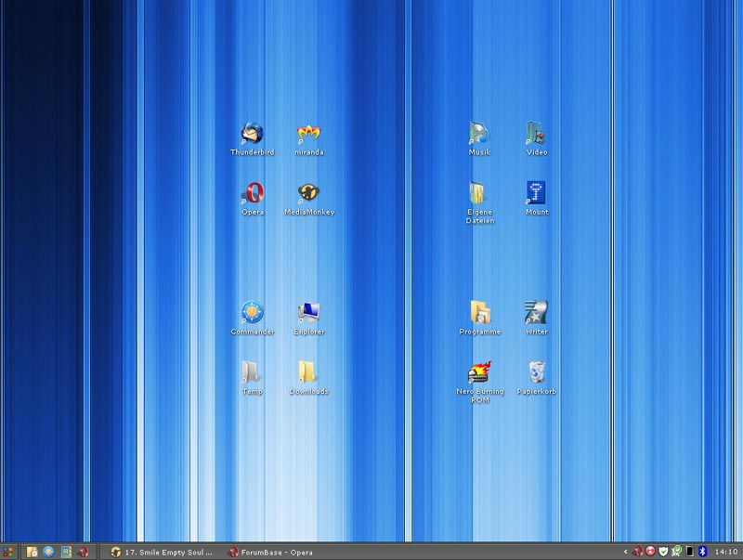Click the red Opera tray icon
This screenshot has width=743, height=560.
pyautogui.click(x=638, y=551)
